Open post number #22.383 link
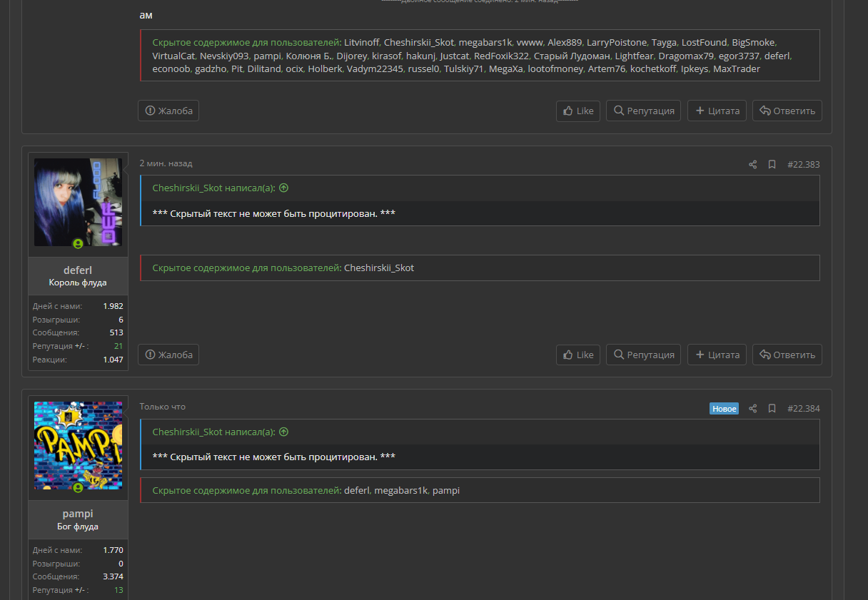868x600 pixels. coord(804,165)
